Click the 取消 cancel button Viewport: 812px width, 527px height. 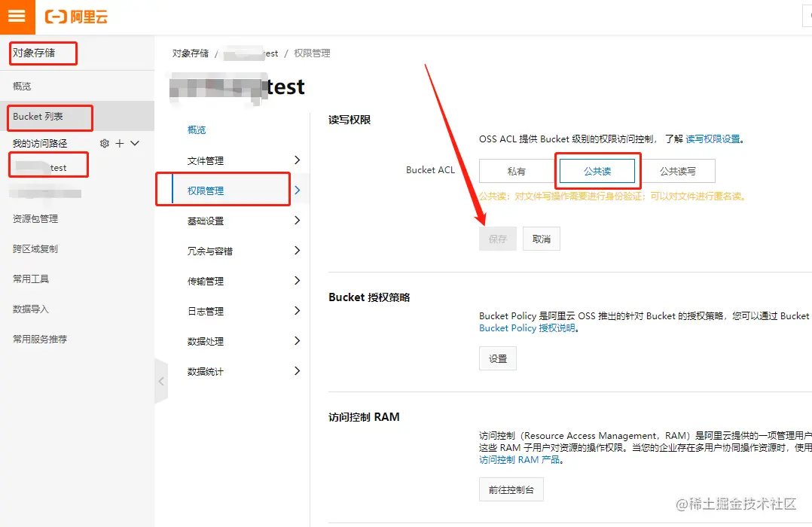[x=541, y=239]
